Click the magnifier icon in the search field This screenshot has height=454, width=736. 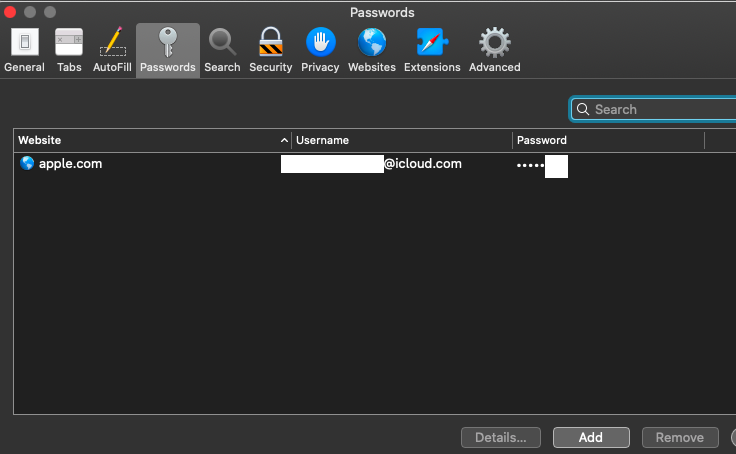(583, 109)
